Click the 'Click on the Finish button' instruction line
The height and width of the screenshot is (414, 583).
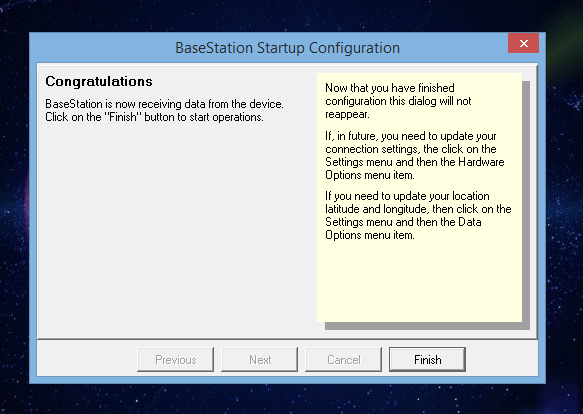[x=154, y=117]
